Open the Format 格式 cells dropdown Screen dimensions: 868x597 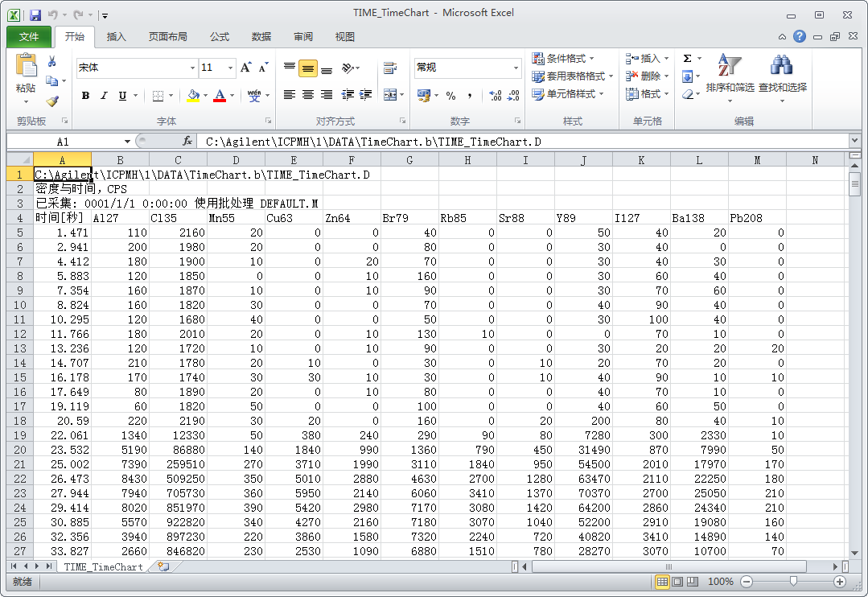[647, 94]
